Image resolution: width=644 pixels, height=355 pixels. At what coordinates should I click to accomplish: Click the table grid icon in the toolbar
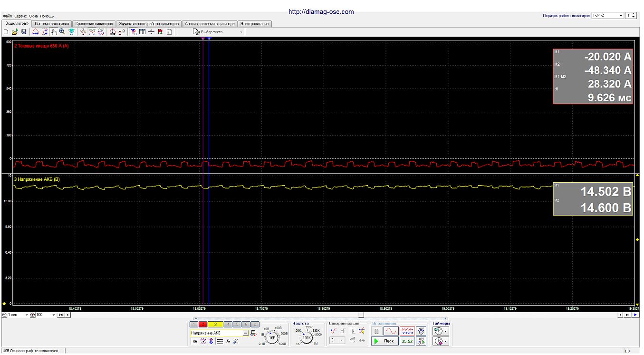142,32
